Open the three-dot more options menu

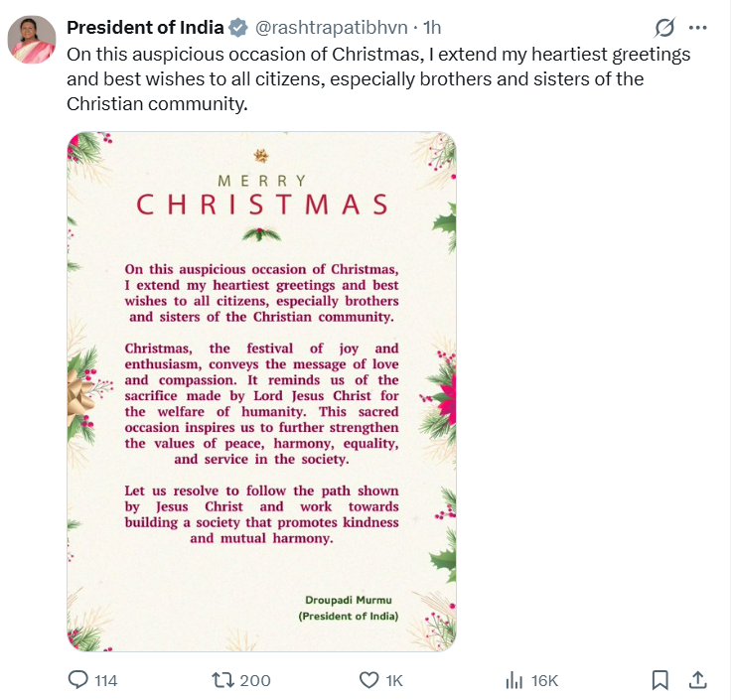(701, 28)
